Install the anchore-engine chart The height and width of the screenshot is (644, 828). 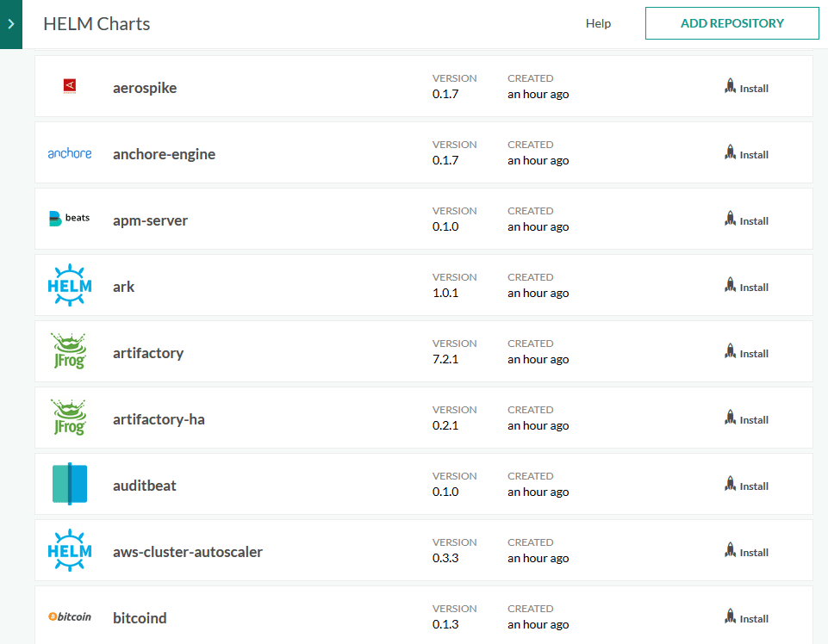point(746,154)
